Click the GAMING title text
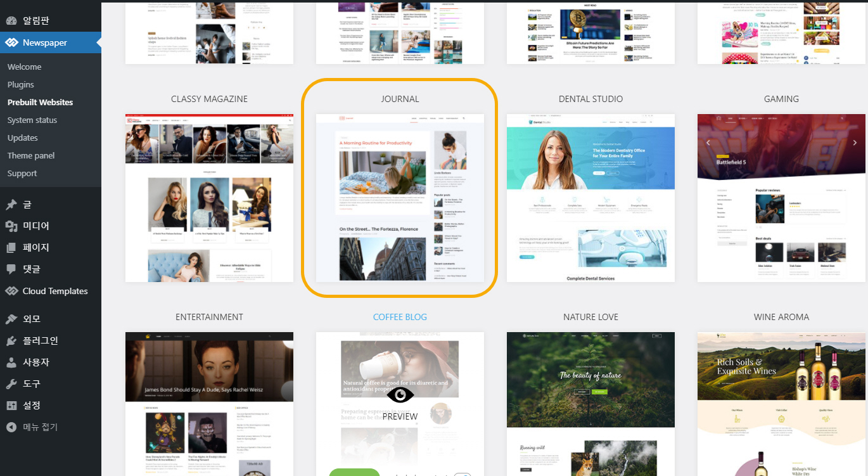The height and width of the screenshot is (476, 868). pos(781,99)
